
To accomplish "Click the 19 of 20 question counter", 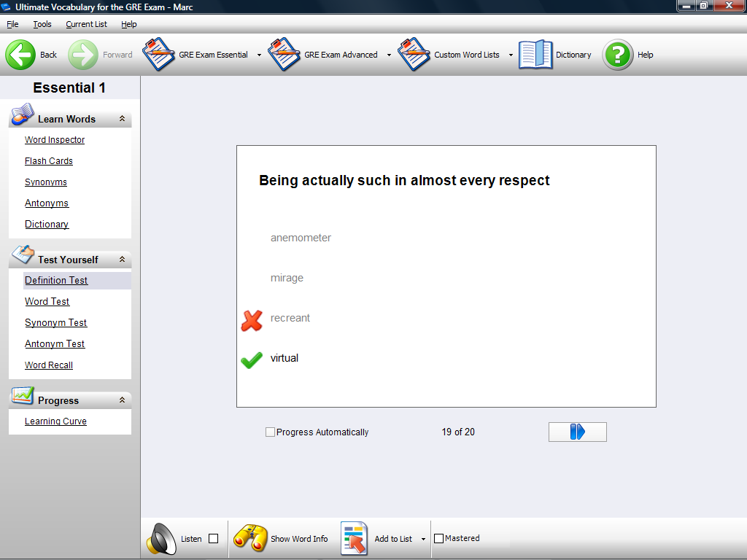I will [x=458, y=432].
